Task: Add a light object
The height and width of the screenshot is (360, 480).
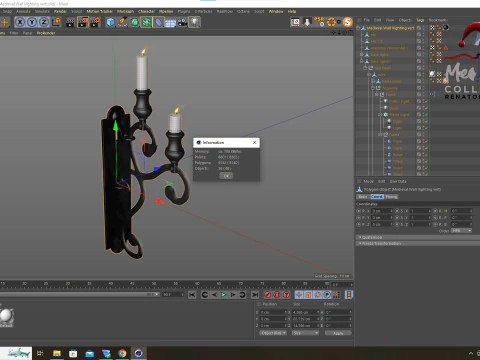Action: click(195, 22)
